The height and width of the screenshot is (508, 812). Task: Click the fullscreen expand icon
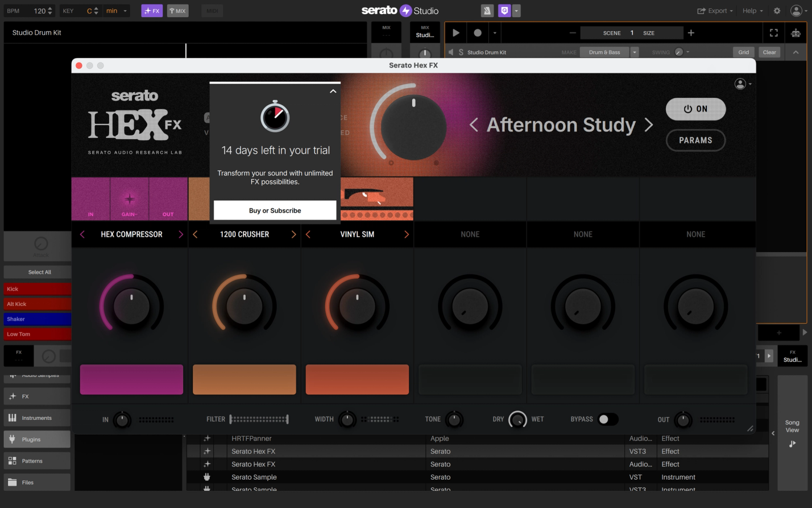click(x=773, y=33)
